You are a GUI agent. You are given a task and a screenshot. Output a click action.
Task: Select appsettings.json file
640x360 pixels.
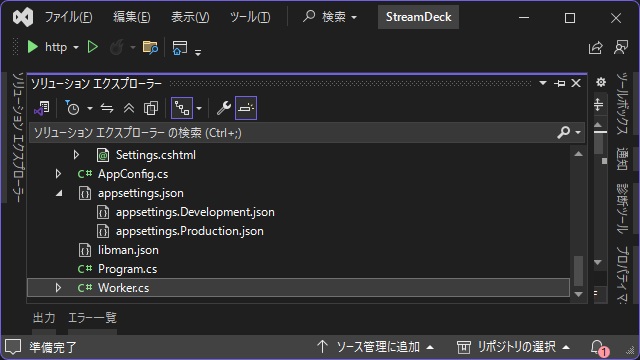(x=140, y=193)
